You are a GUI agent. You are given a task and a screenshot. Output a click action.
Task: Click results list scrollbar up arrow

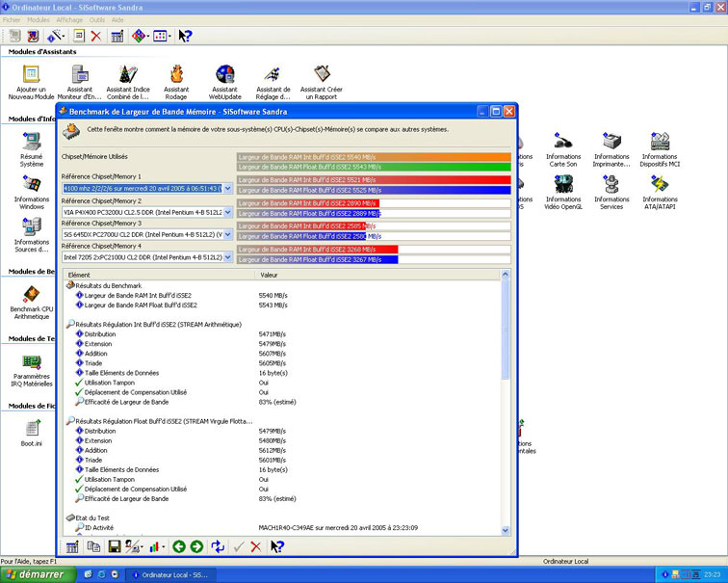point(506,275)
